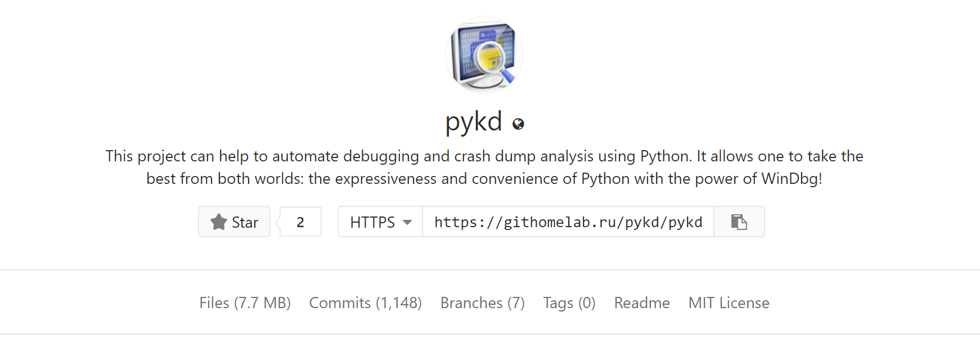The image size is (980, 343).
Task: View the MIT License link
Action: pyautogui.click(x=729, y=303)
